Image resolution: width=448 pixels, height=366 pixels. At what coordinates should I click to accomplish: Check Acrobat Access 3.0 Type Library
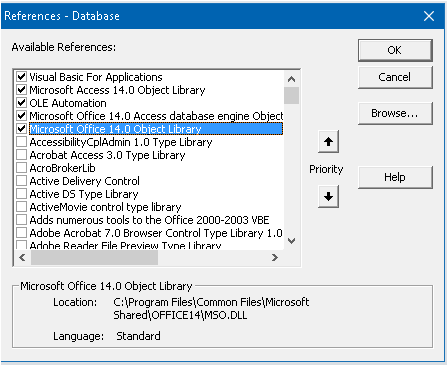click(21, 155)
